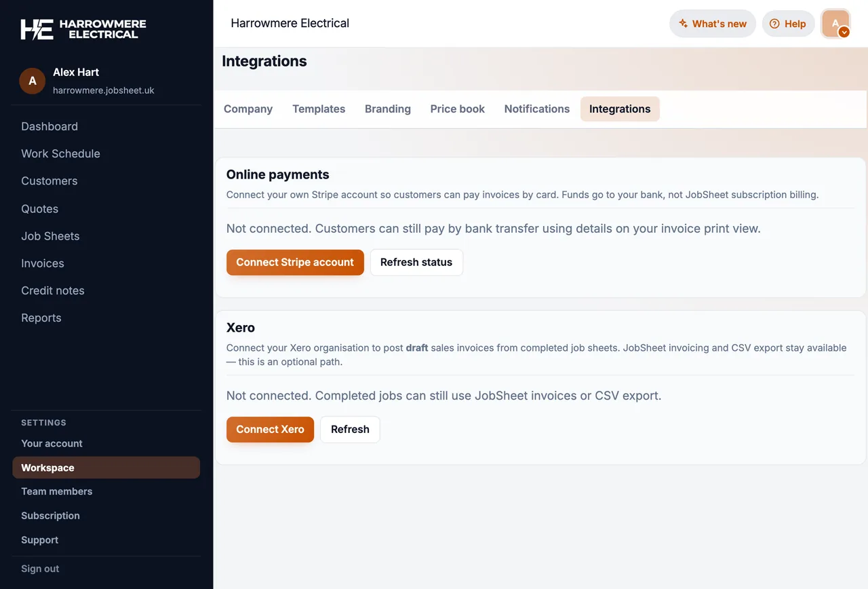
Task: Go to Reports
Action: click(x=41, y=318)
